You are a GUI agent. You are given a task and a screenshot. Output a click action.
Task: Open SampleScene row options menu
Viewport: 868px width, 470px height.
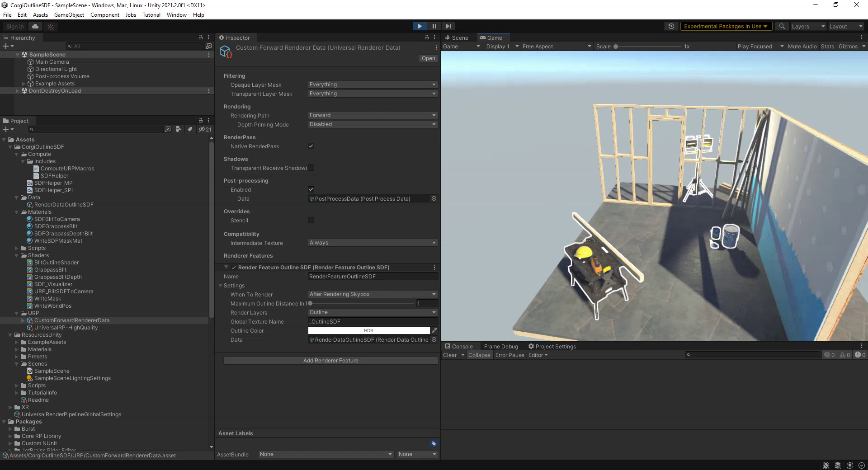click(x=208, y=55)
